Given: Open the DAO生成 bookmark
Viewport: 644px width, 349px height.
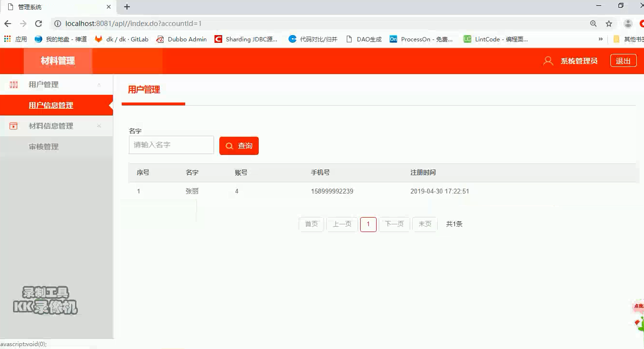Looking at the screenshot, I should coord(364,39).
